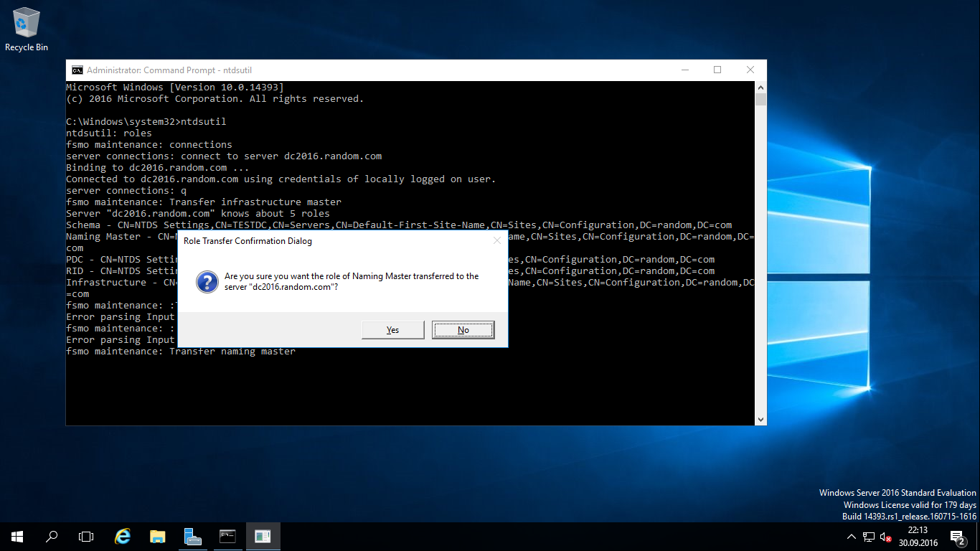This screenshot has width=980, height=551.
Task: Minimize the Command Prompt window
Action: [684, 70]
